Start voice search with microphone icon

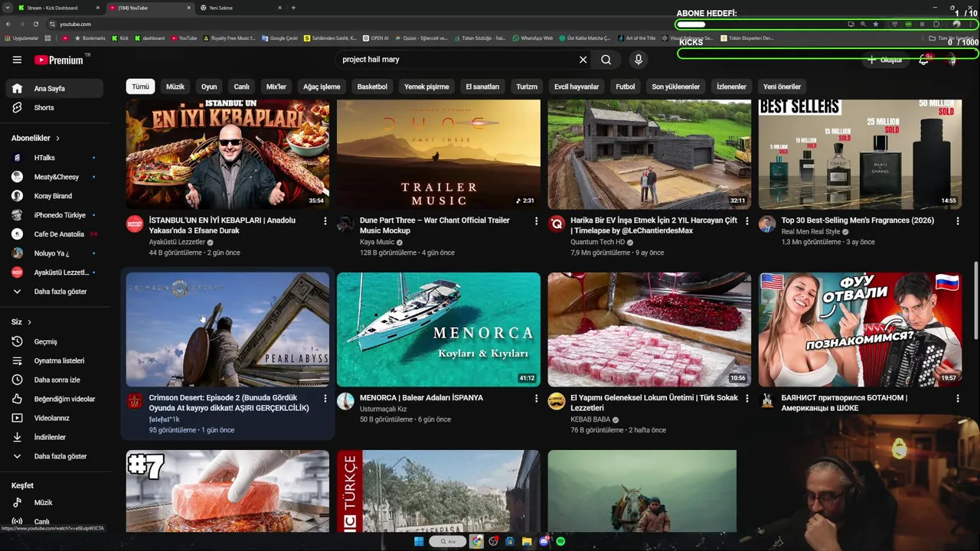(x=639, y=60)
